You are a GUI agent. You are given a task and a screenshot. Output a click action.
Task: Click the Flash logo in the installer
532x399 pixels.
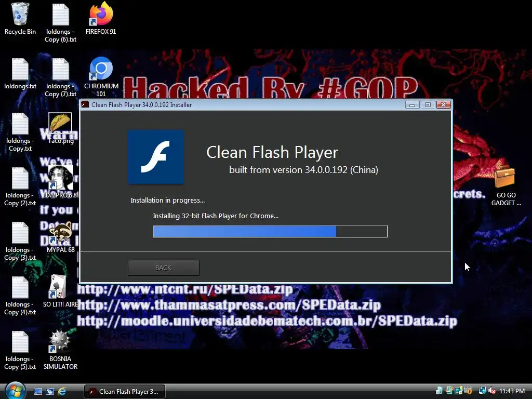156,157
